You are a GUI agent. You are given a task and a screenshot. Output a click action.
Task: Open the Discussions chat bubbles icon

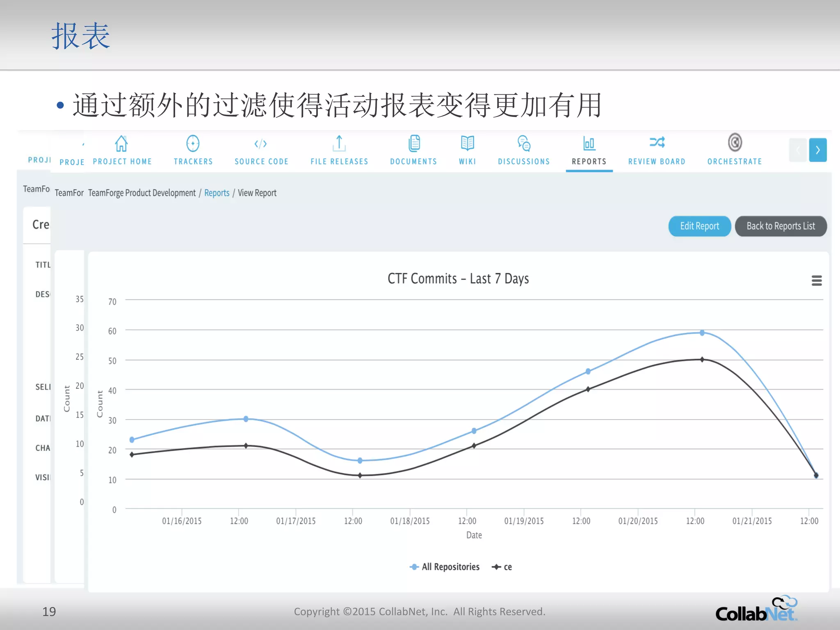(x=524, y=144)
